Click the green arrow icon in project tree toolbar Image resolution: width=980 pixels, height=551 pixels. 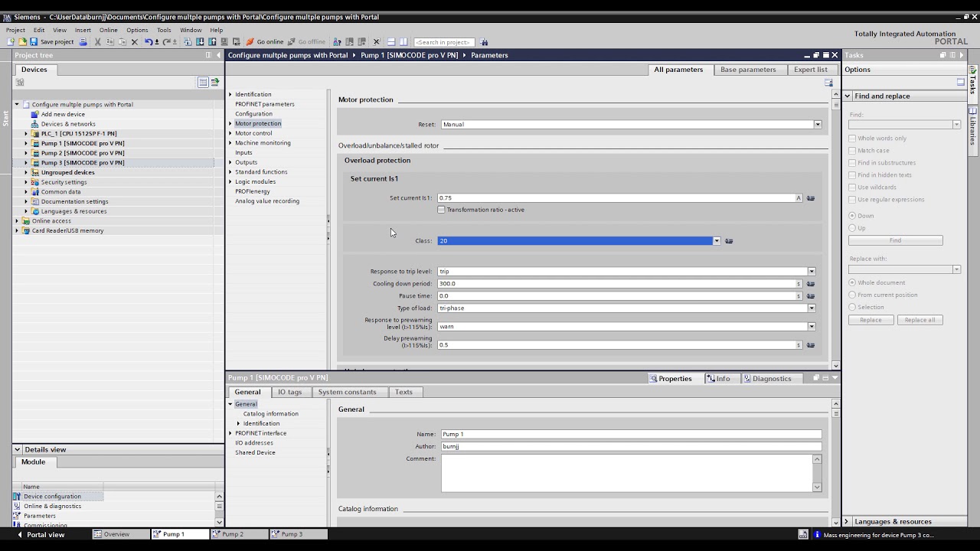215,82
